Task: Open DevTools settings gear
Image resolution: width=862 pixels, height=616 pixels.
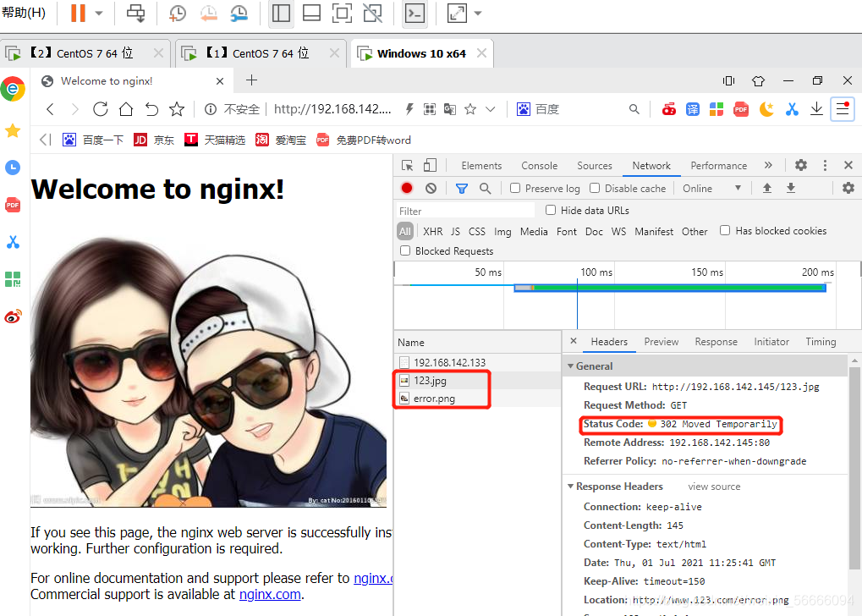Action: coord(801,165)
